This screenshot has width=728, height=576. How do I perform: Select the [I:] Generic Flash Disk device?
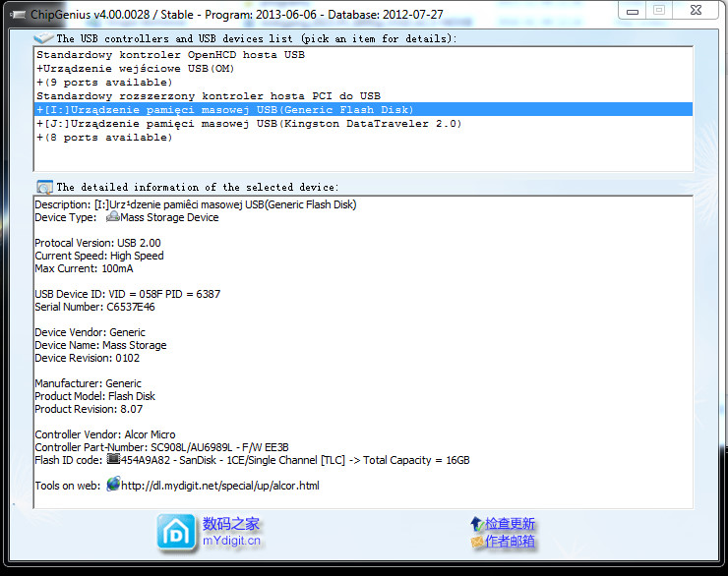pyautogui.click(x=364, y=109)
